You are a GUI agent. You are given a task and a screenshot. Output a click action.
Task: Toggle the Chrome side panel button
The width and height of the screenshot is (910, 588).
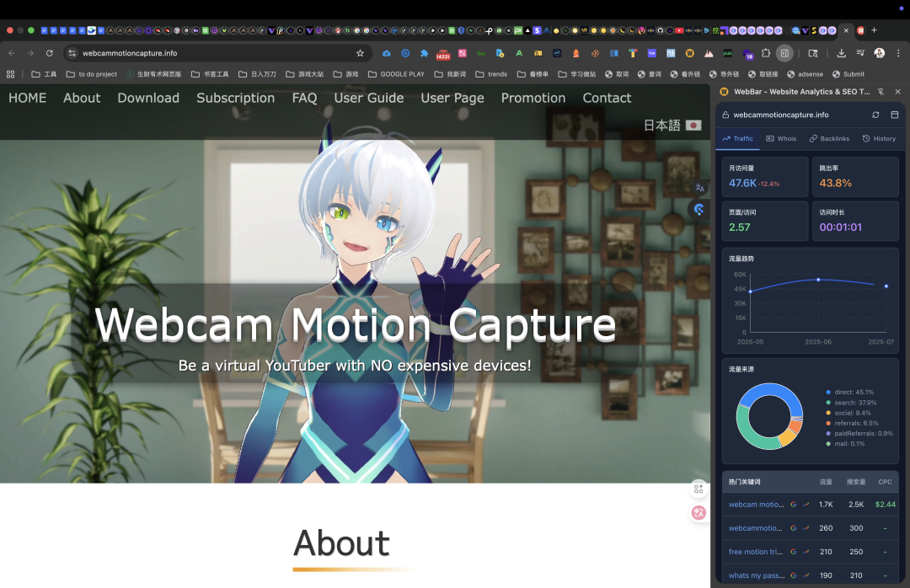(x=784, y=53)
